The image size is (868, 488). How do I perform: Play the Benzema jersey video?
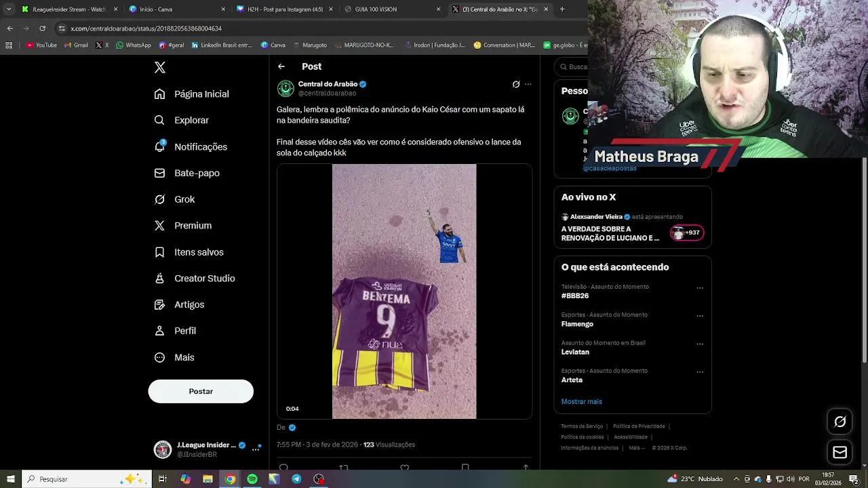coord(404,291)
